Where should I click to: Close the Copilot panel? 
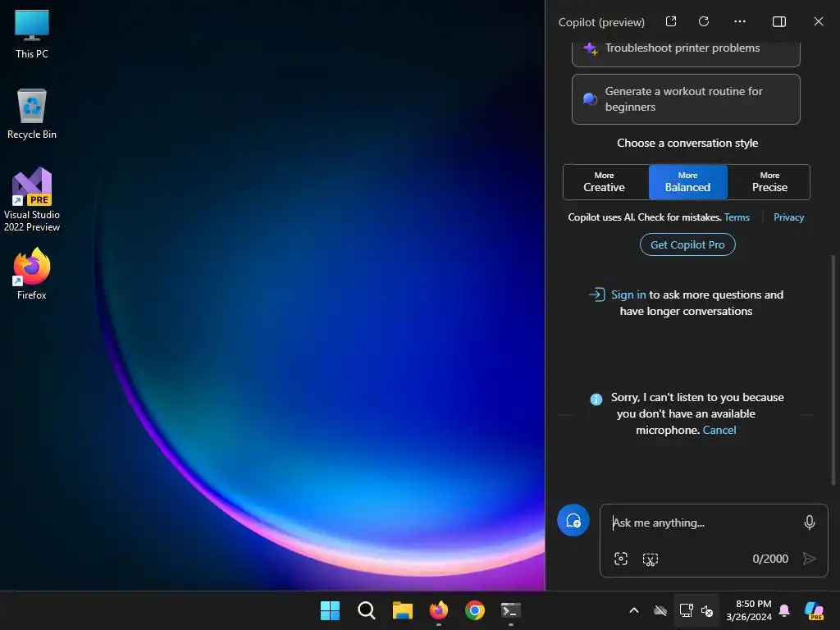click(x=819, y=21)
